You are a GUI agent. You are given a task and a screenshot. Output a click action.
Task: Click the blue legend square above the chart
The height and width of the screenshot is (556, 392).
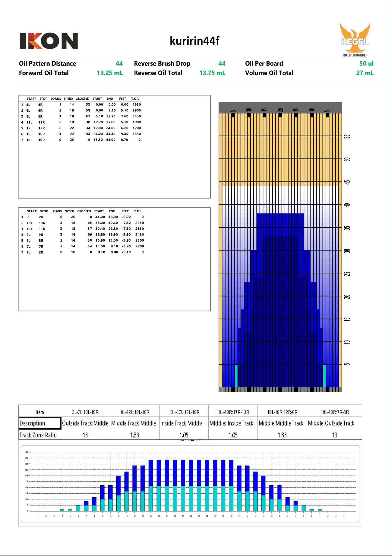click(x=193, y=440)
